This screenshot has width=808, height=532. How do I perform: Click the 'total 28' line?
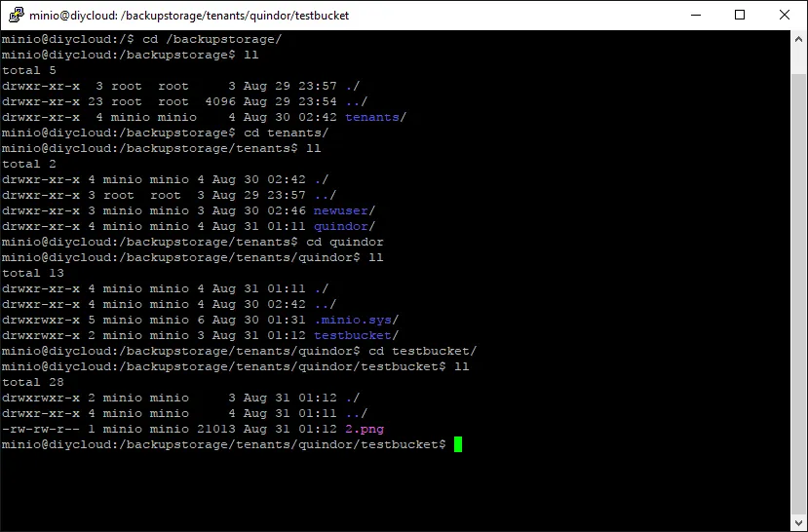[33, 383]
